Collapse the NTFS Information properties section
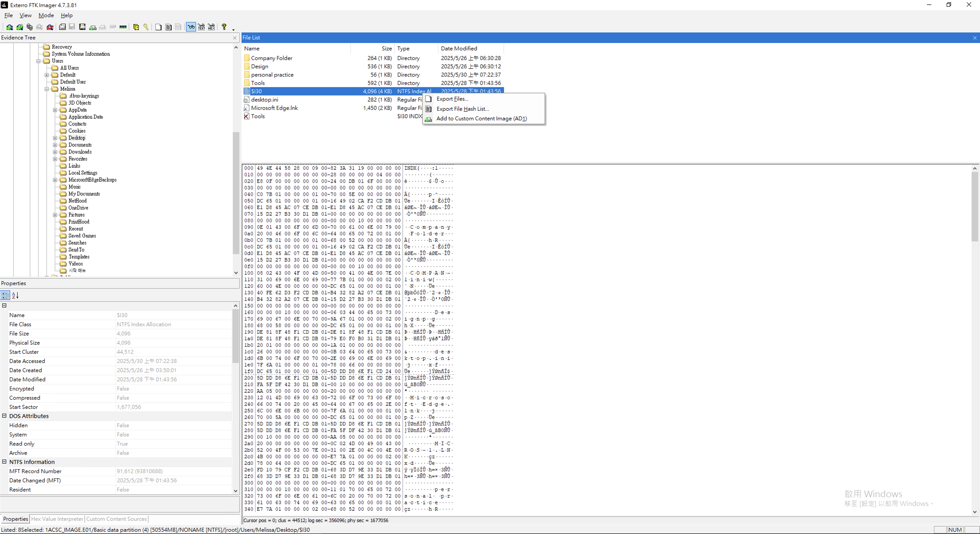The height and width of the screenshot is (534, 980). pos(5,462)
